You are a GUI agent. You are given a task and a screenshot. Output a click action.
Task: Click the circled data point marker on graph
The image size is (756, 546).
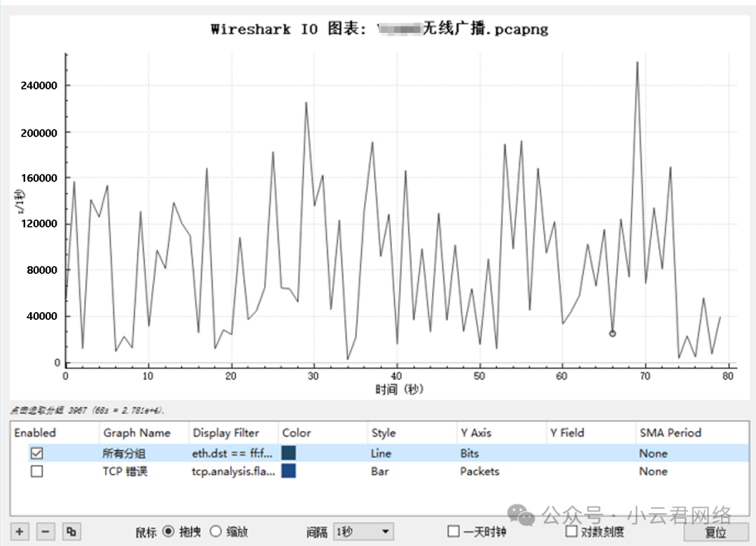[612, 334]
